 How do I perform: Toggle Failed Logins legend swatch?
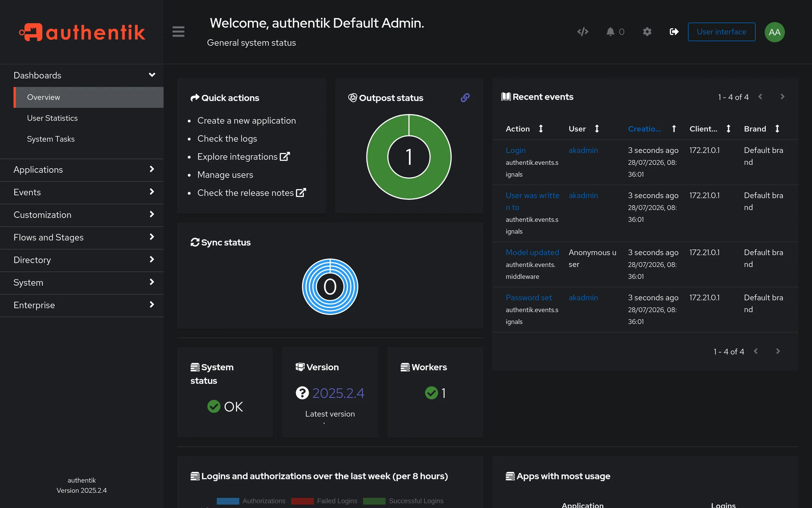click(x=302, y=501)
